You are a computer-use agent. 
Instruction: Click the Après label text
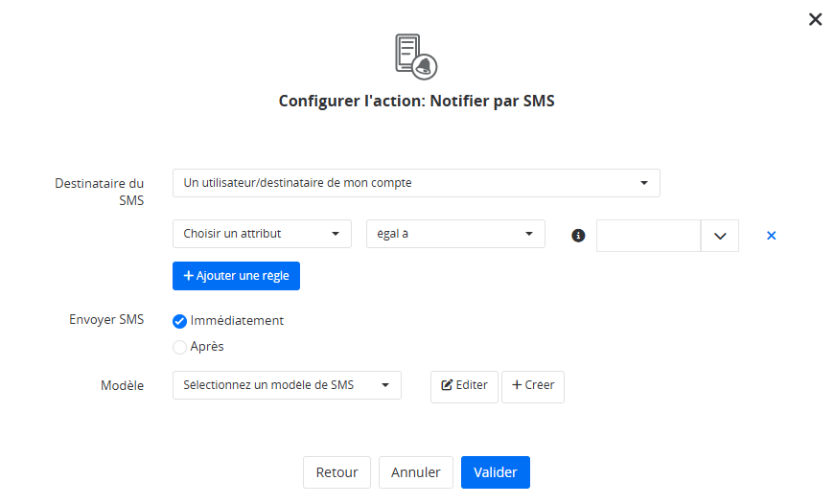pos(207,347)
